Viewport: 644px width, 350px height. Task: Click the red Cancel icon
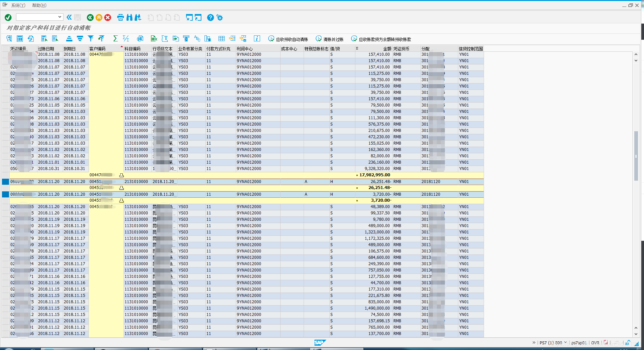(108, 17)
